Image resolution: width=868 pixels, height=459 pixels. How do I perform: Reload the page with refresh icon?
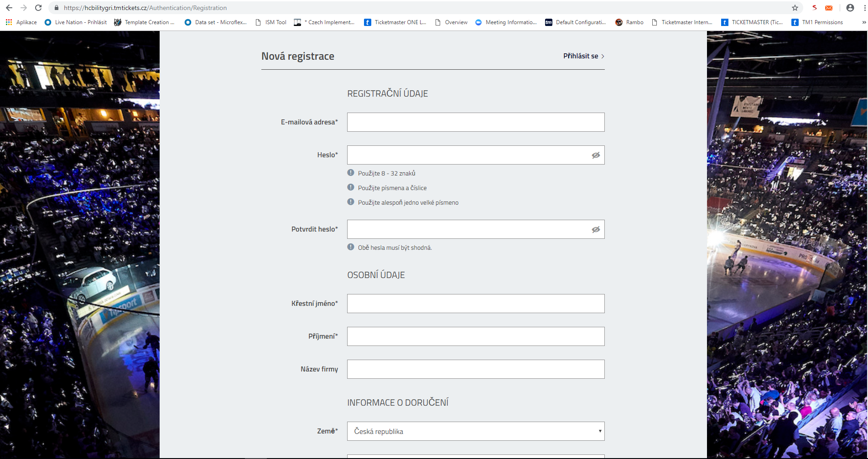[x=38, y=8]
